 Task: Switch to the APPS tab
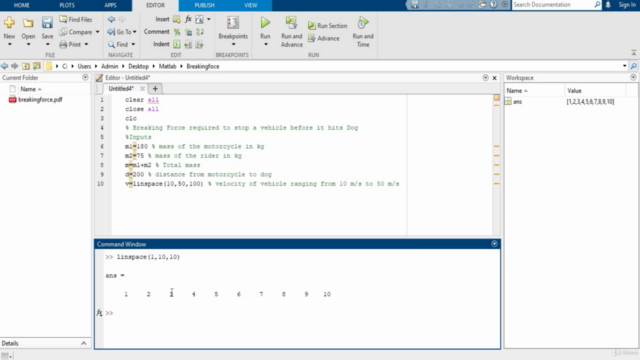tap(110, 5)
